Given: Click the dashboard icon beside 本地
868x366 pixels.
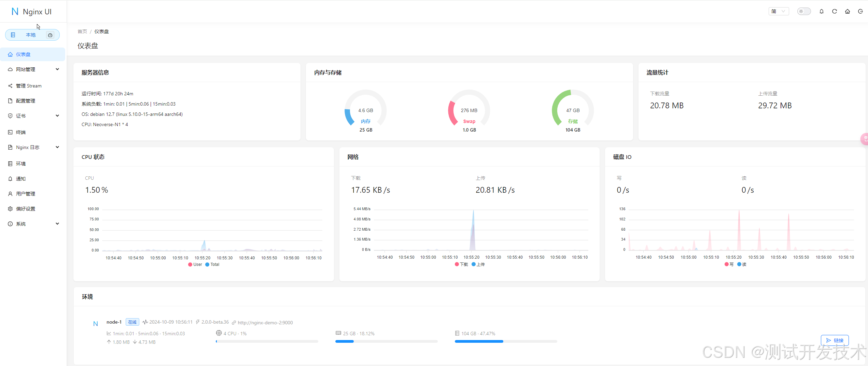Looking at the screenshot, I should tap(50, 35).
